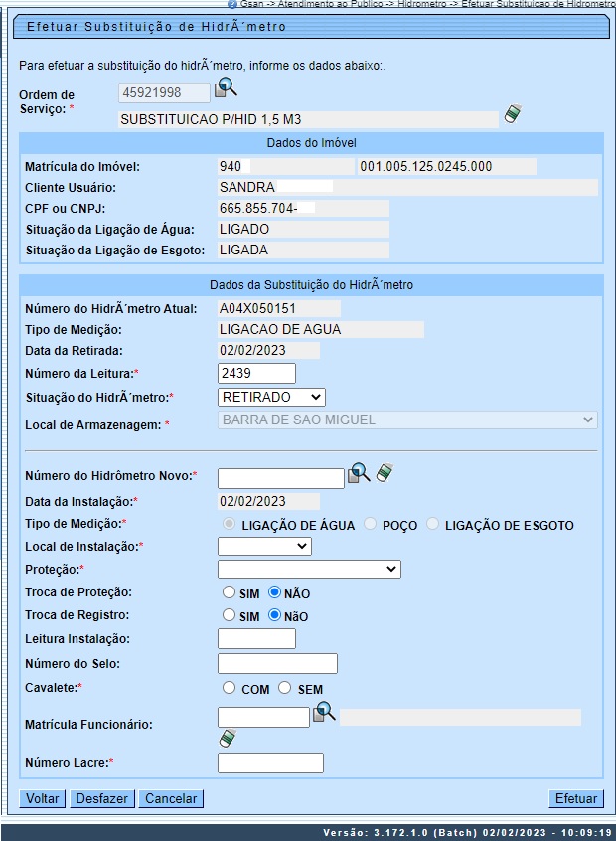Viewport: 616px width, 841px height.
Task: Open Situação do Hidrômetro dropdown
Action: click(271, 398)
